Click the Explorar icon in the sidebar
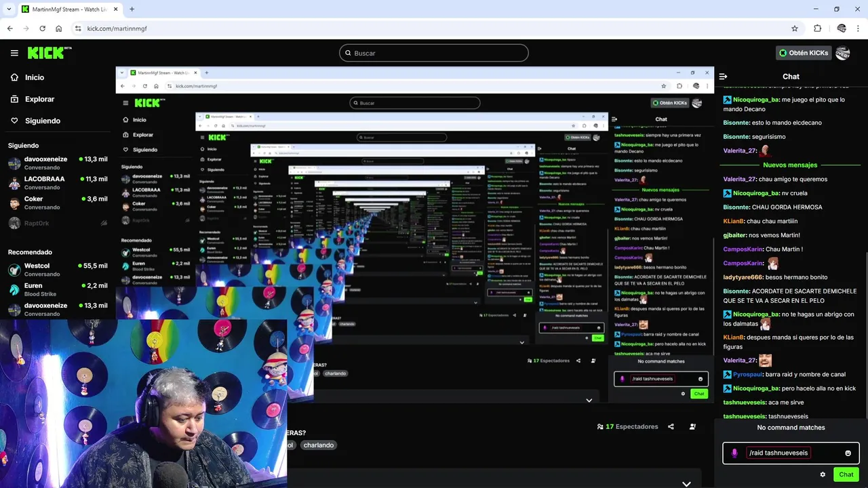The height and width of the screenshot is (488, 868). 14,99
